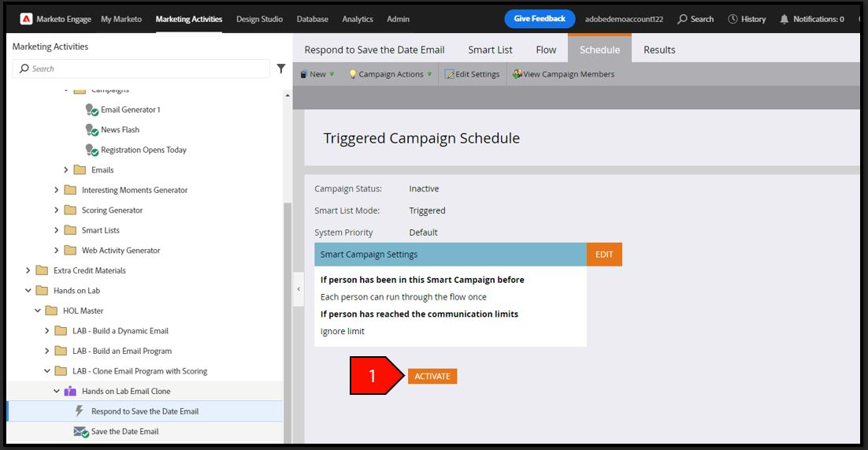Expand Interesting Moments Generator folder
868x450 pixels.
point(57,190)
